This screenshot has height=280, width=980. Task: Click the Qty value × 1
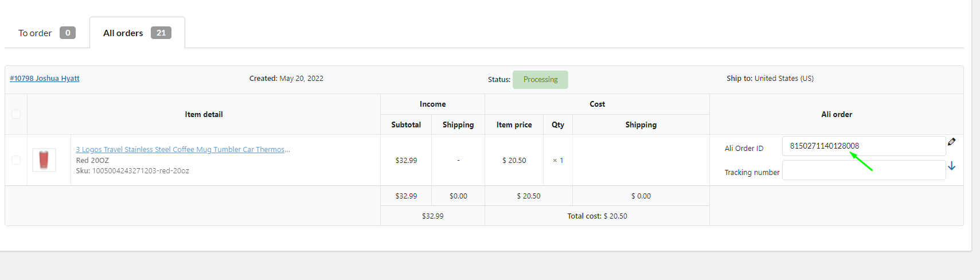[558, 161]
